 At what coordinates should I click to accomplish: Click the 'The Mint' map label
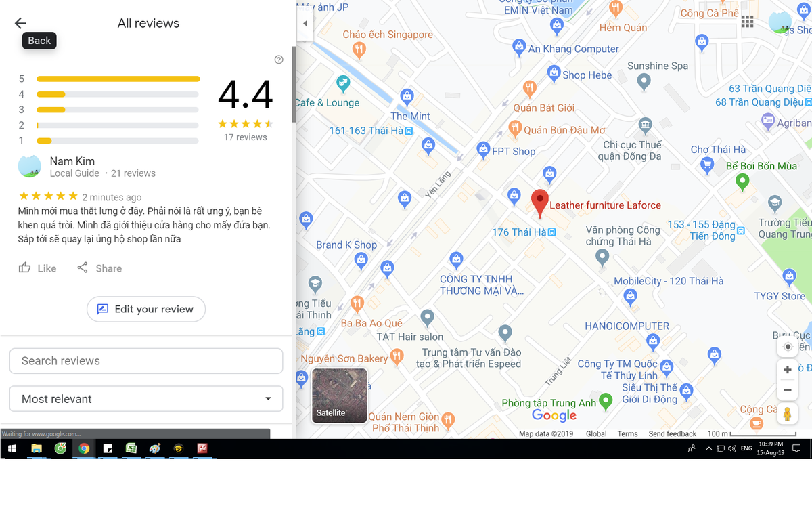point(410,116)
